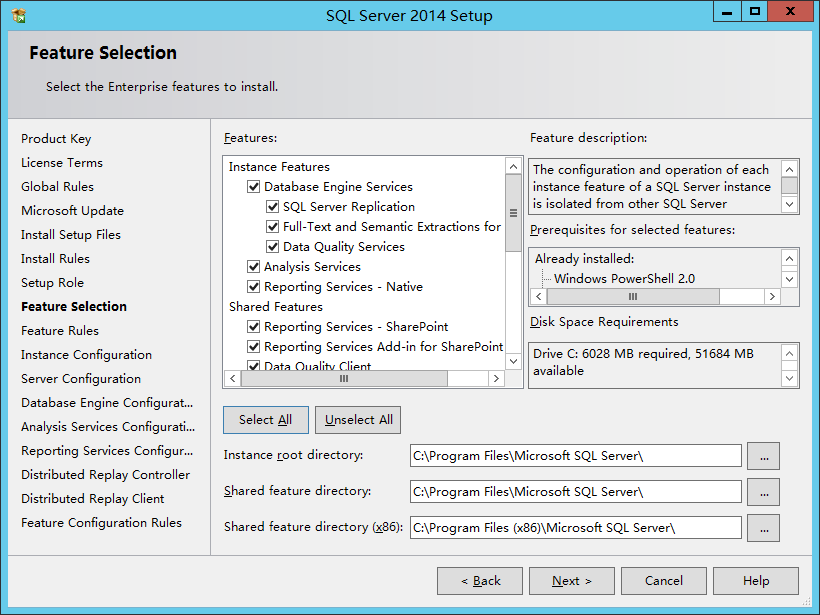Browse for the Shared feature directory
Screen dimensions: 820x615
(x=764, y=492)
